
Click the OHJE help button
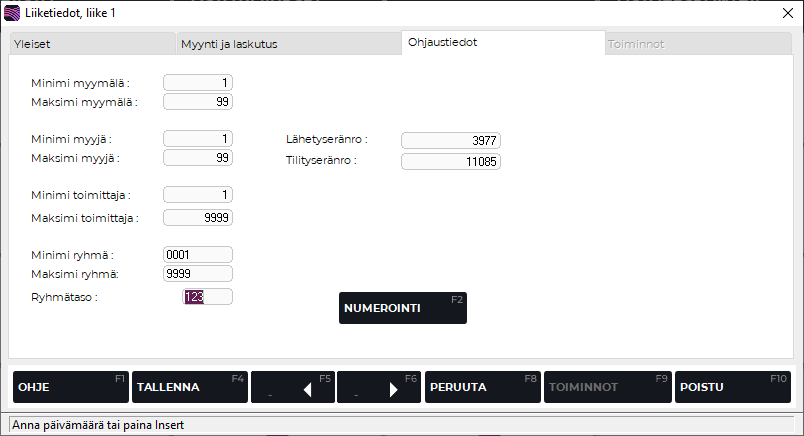click(70, 387)
